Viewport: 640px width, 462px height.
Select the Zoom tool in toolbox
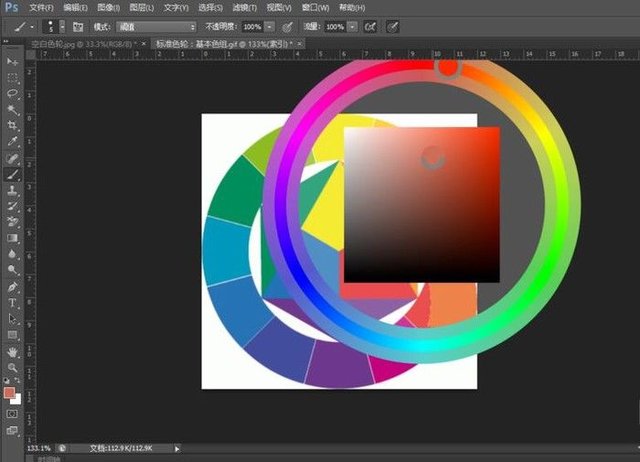point(12,368)
